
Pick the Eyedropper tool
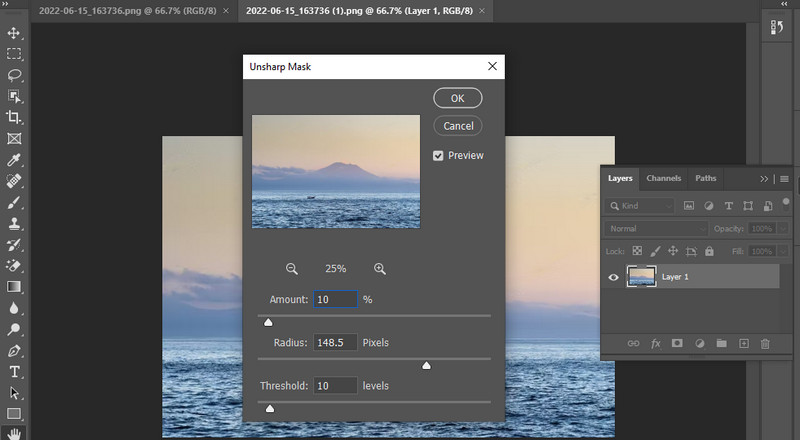click(x=14, y=160)
